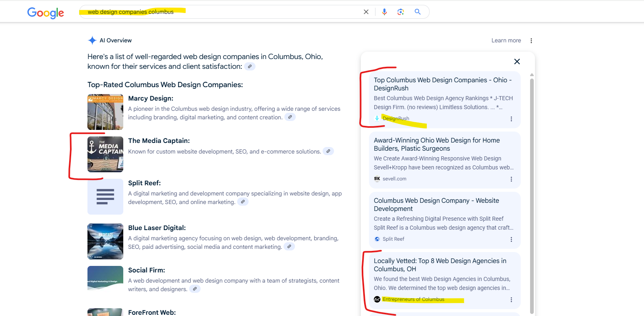Click The Media Captain heading
The height and width of the screenshot is (316, 644).
159,141
